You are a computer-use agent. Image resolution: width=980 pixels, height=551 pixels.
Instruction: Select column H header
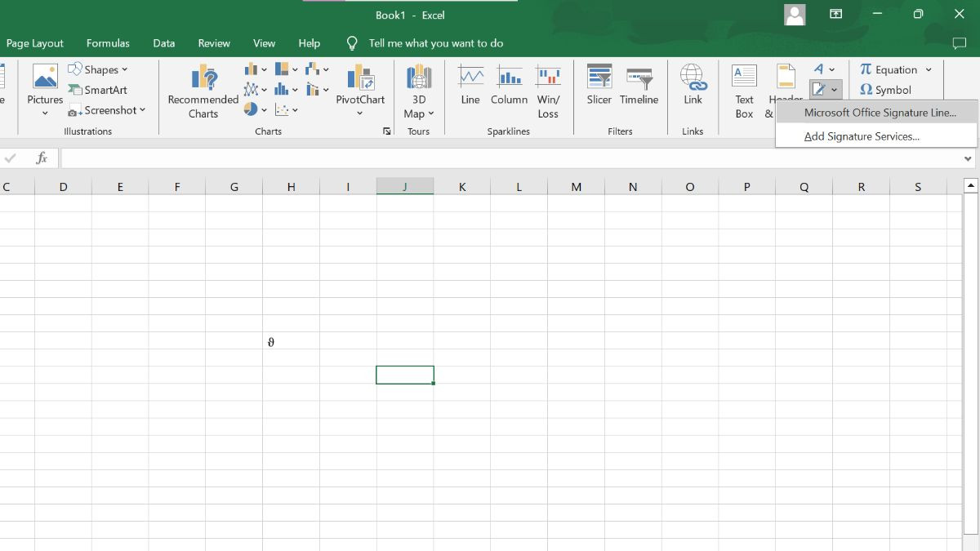coord(291,187)
